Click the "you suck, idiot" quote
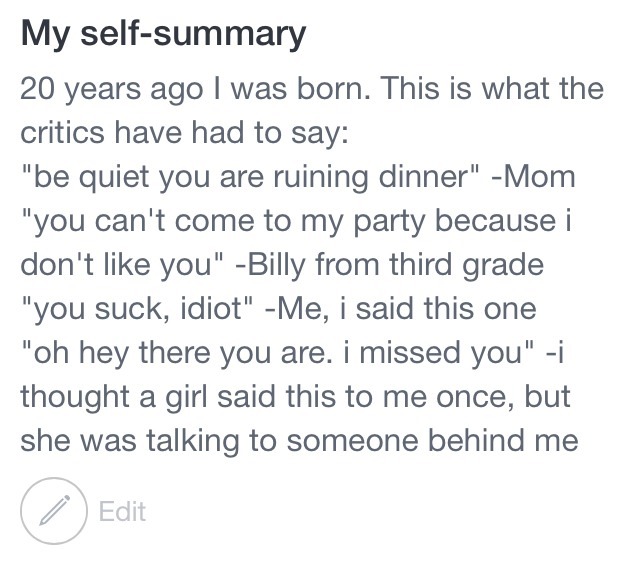The width and height of the screenshot is (640, 569). [x=138, y=309]
